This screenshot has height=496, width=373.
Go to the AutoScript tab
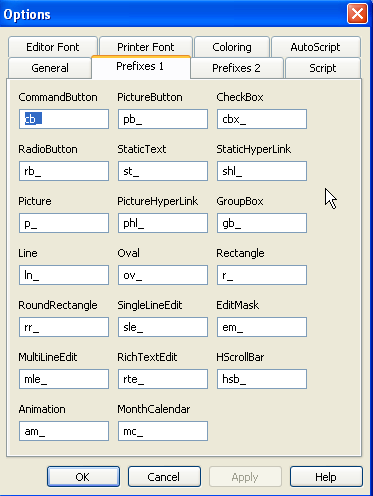point(316,47)
